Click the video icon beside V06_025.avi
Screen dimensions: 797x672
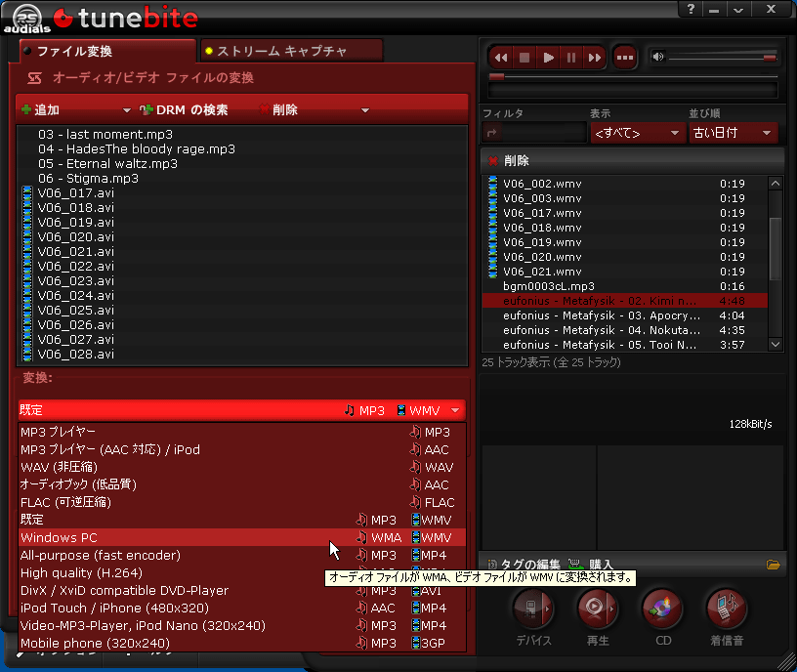(x=27, y=310)
